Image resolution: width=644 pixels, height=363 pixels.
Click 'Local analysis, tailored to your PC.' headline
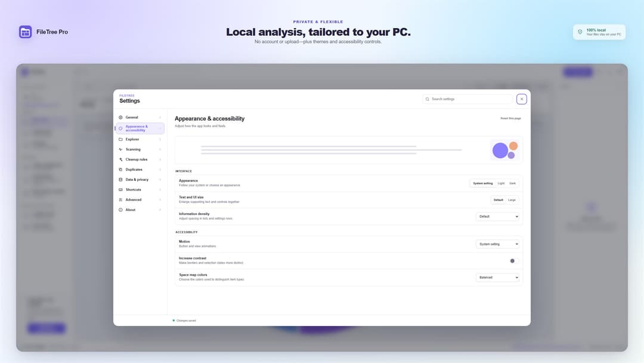click(x=318, y=32)
